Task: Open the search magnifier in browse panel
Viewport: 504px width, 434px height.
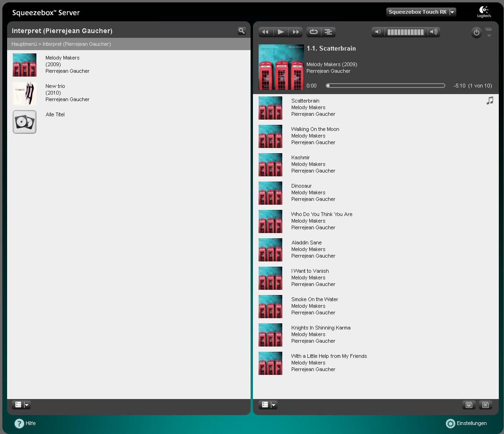Action: click(242, 31)
